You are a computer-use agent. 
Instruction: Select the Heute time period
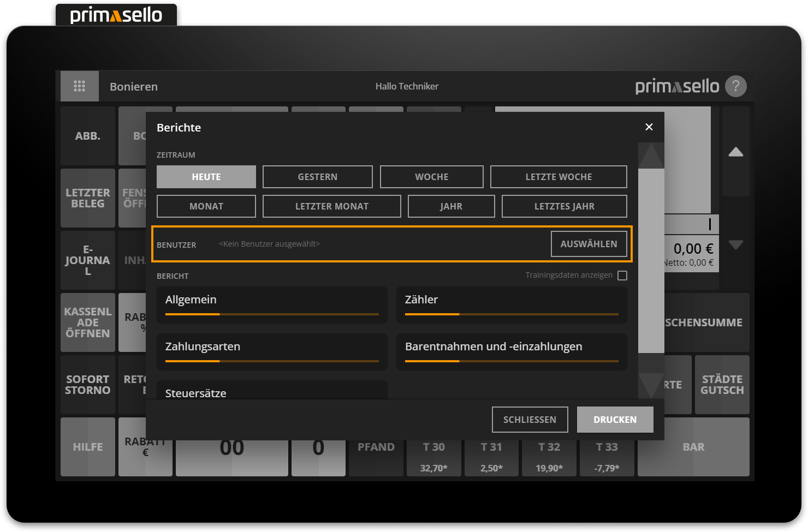click(x=206, y=177)
